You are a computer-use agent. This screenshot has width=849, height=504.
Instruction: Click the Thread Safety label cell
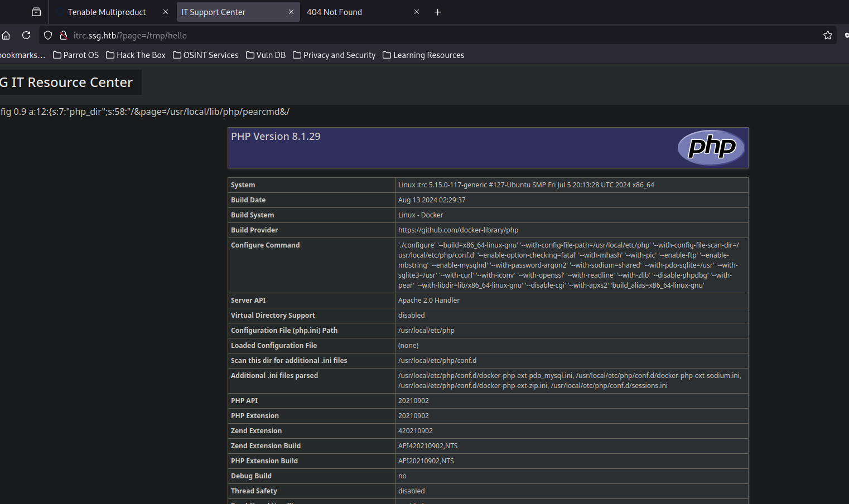pyautogui.click(x=311, y=491)
